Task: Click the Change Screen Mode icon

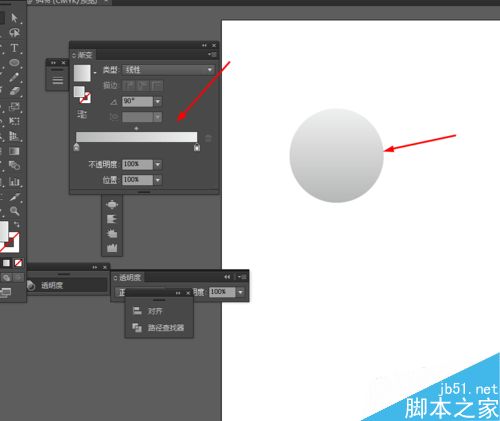Action: click(5, 293)
